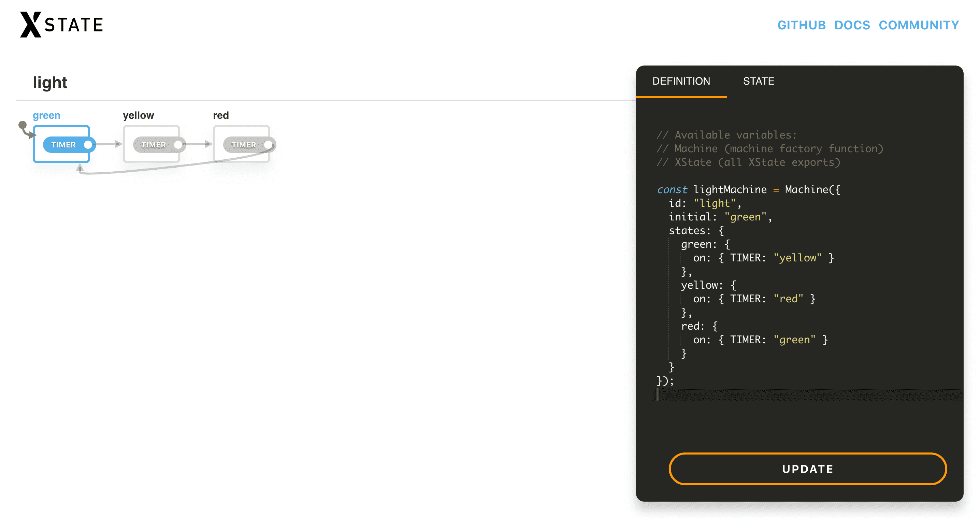
Task: Click the green state label
Action: 46,115
